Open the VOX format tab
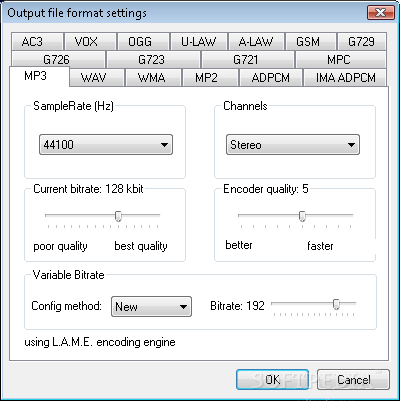400x401 pixels. [x=90, y=42]
